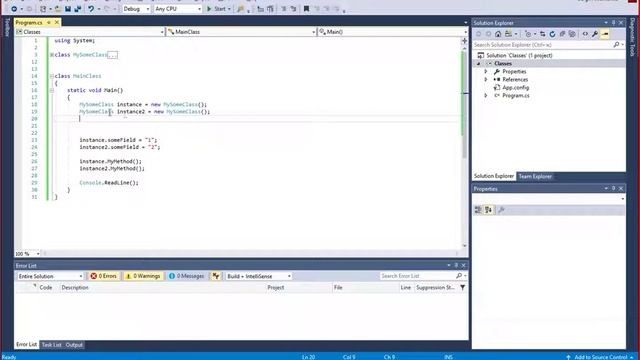Expand the collapsed MySomeClass code region
Screen dimensions: 640x360
pos(52,55)
